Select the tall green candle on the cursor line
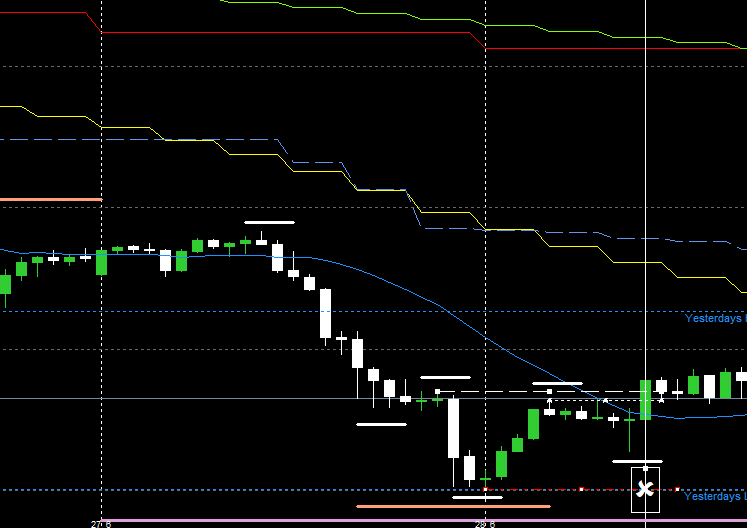The width and height of the screenshot is (747, 528). click(x=645, y=399)
